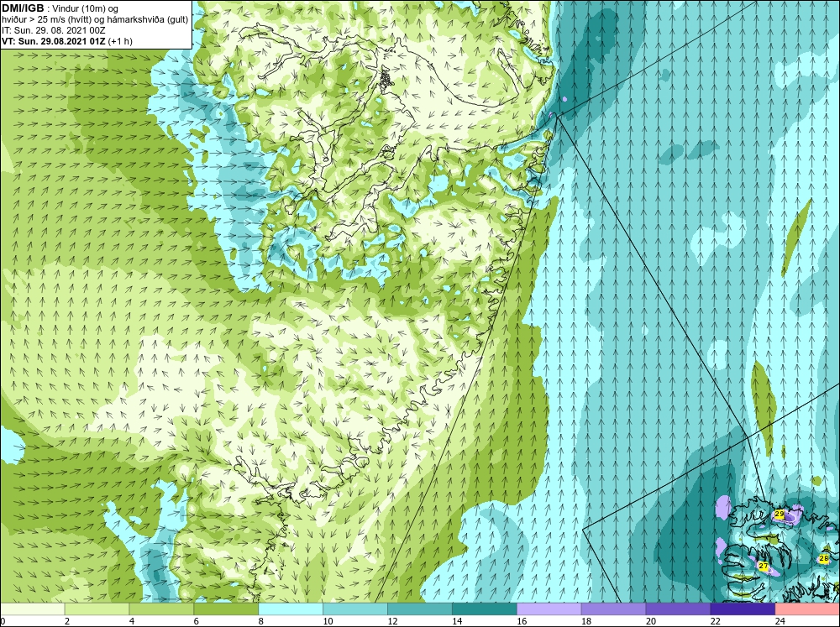Click the cyan 10-12 m/s legend swatch
Viewport: 840px width, 627px height.
coord(355,609)
